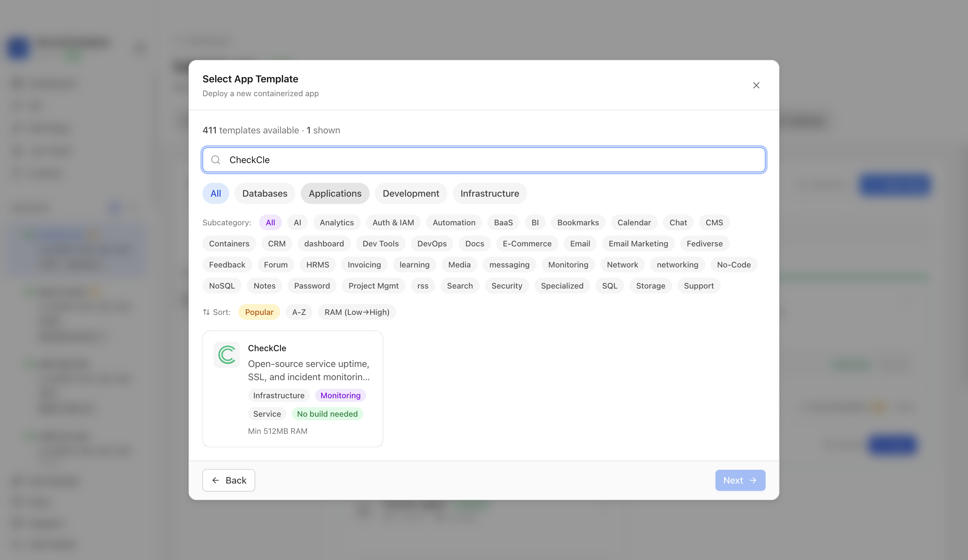The image size is (968, 560).
Task: Select the CheckCle template card title
Action: (267, 348)
